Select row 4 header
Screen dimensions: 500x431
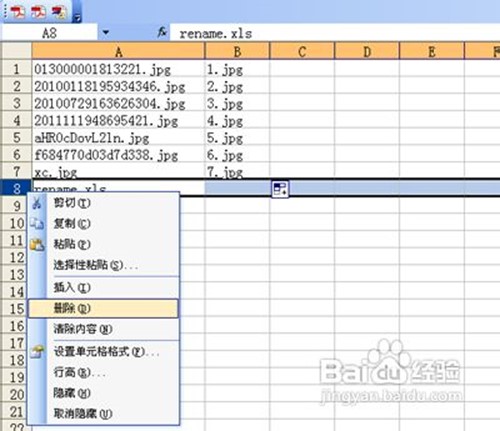16,120
